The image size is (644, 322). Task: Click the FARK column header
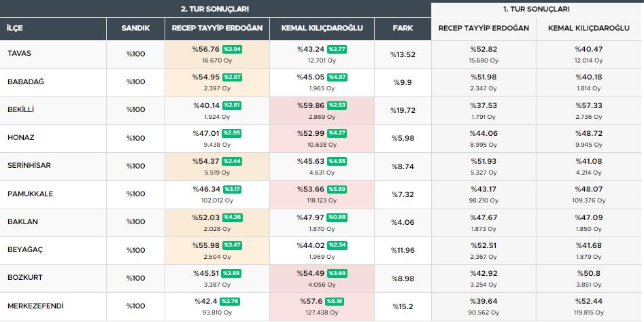coord(403,29)
